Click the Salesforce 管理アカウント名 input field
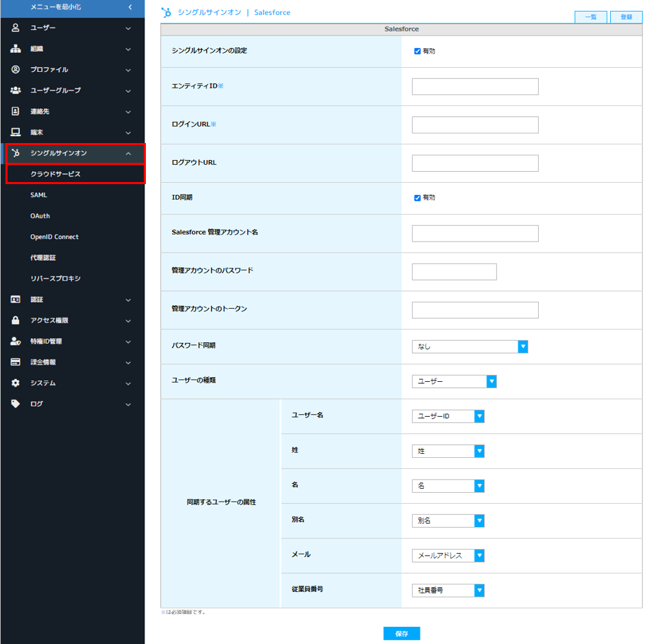 pyautogui.click(x=475, y=233)
